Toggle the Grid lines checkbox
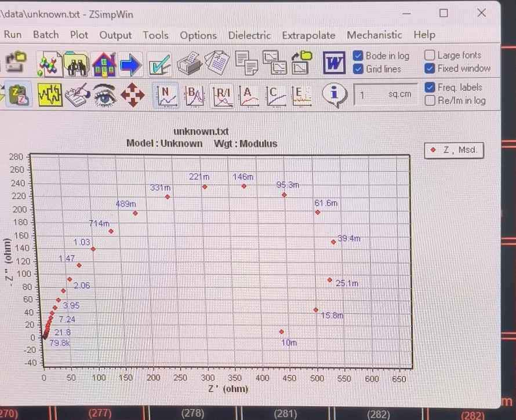The image size is (516, 420). click(x=358, y=69)
